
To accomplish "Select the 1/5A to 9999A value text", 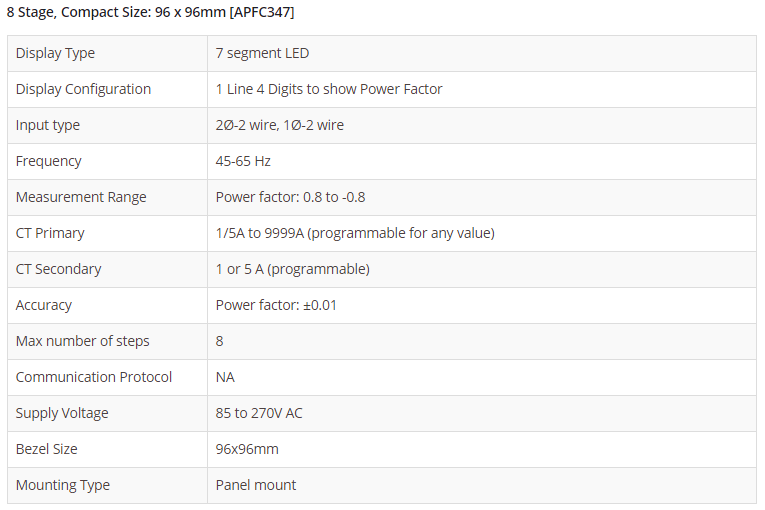I will click(x=355, y=233).
